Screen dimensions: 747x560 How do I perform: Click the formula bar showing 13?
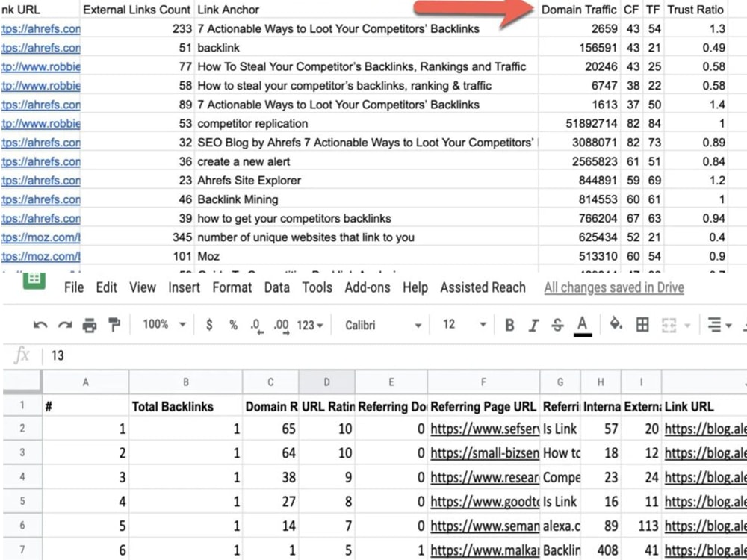(x=394, y=355)
